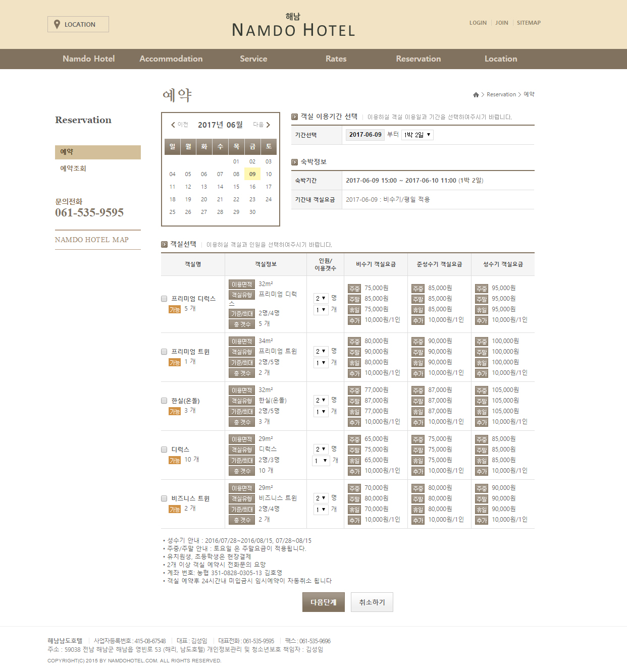Image resolution: width=627 pixels, height=672 pixels.
Task: Open the 1박 2일 stay length dropdown
Action: click(x=417, y=135)
